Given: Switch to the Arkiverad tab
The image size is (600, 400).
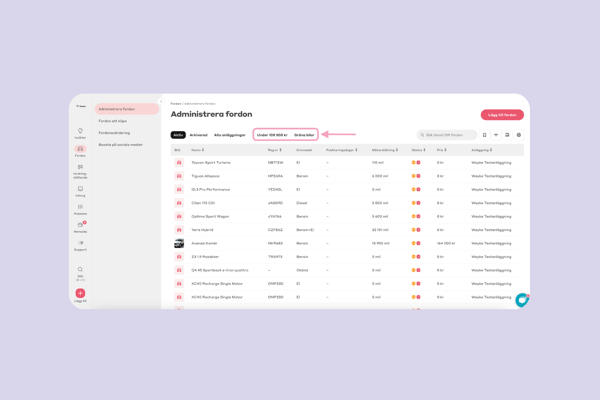Looking at the screenshot, I should point(199,135).
